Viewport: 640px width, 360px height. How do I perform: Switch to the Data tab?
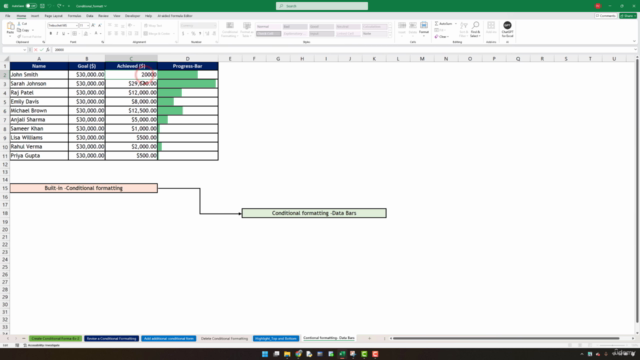[x=89, y=16]
